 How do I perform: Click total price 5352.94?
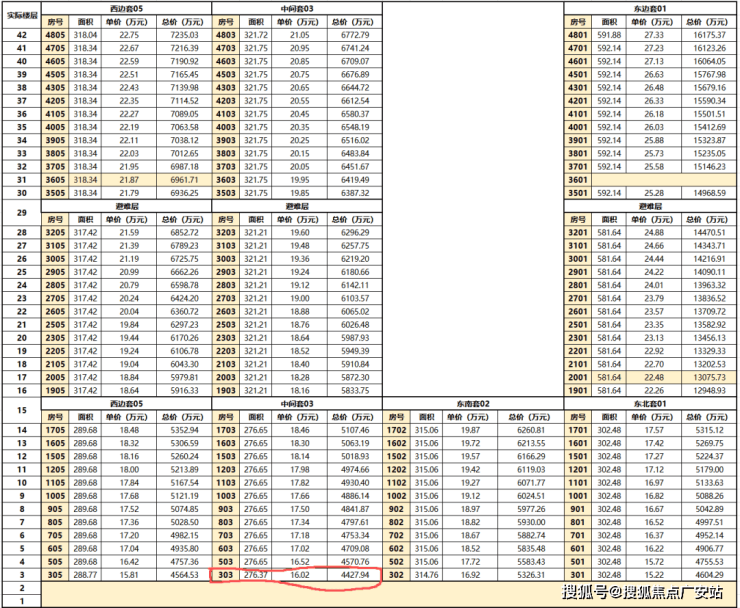click(x=184, y=430)
